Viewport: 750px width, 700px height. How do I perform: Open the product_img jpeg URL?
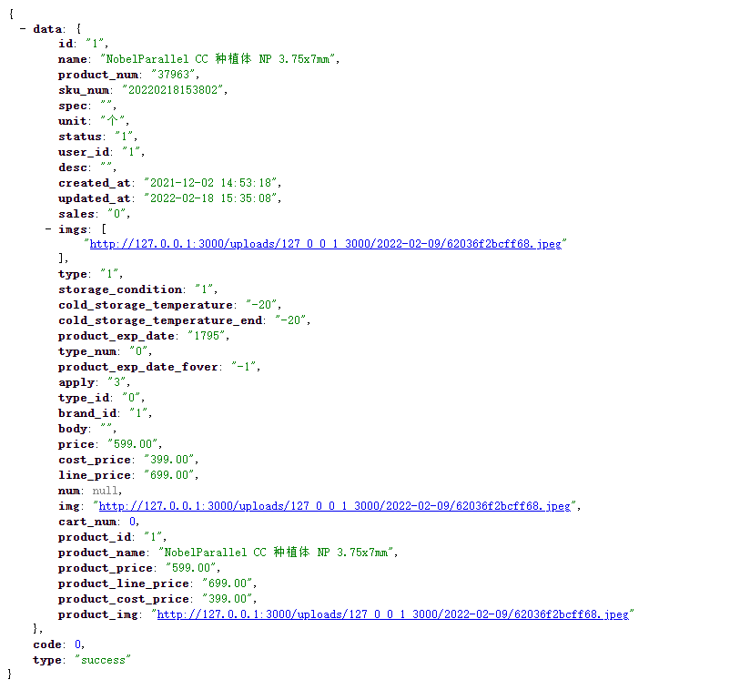tap(392, 614)
